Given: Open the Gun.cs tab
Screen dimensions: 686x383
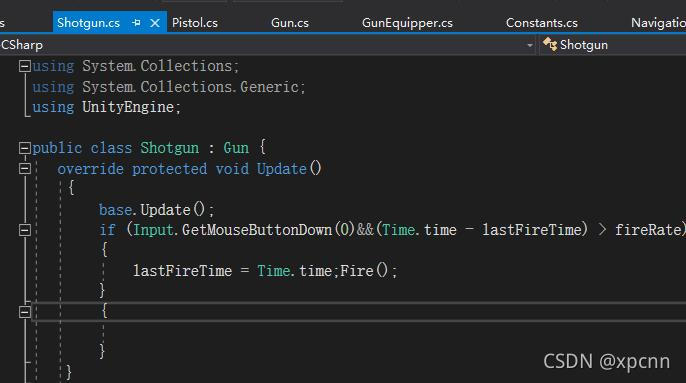Looking at the screenshot, I should (290, 23).
